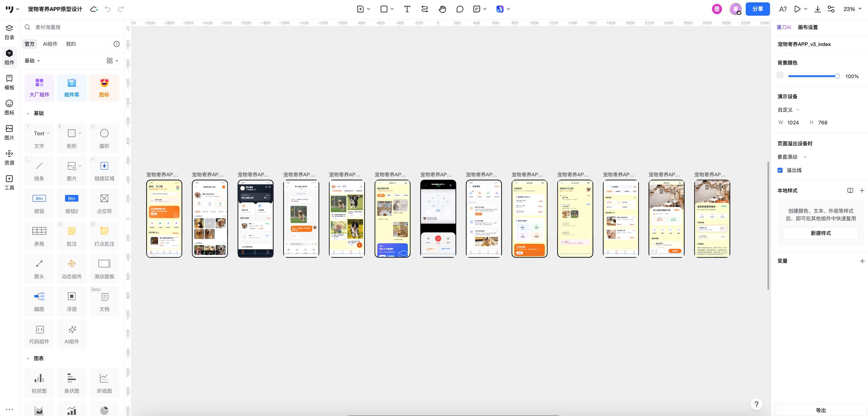Click the Undo arrow
This screenshot has height=416, width=868.
coord(107,9)
